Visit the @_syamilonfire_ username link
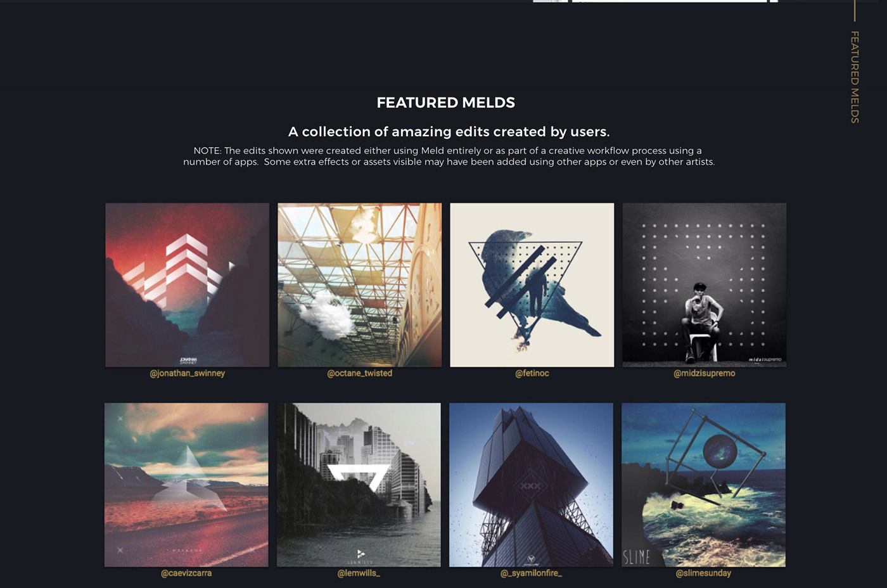 click(x=531, y=573)
